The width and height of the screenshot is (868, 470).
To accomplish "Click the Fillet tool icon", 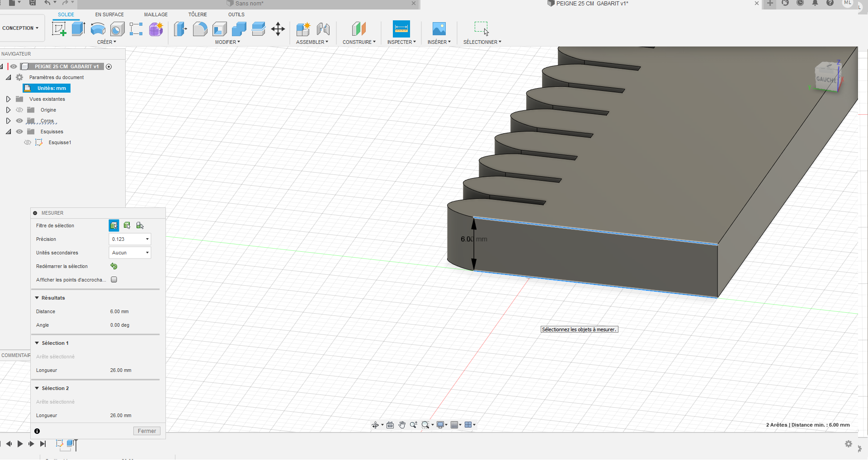I will pos(200,29).
